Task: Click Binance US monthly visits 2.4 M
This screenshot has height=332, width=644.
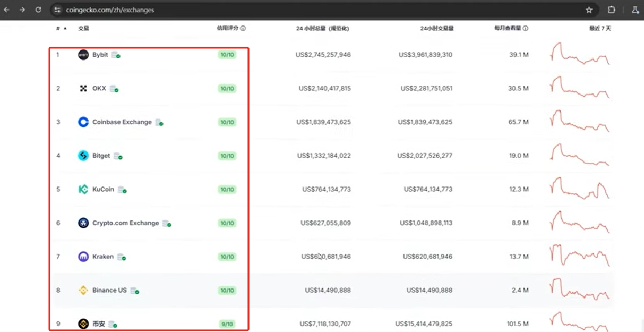Action: [520, 291]
